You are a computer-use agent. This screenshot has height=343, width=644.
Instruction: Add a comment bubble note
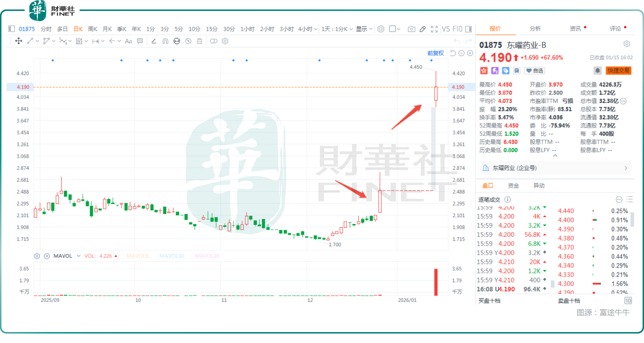pos(140,41)
